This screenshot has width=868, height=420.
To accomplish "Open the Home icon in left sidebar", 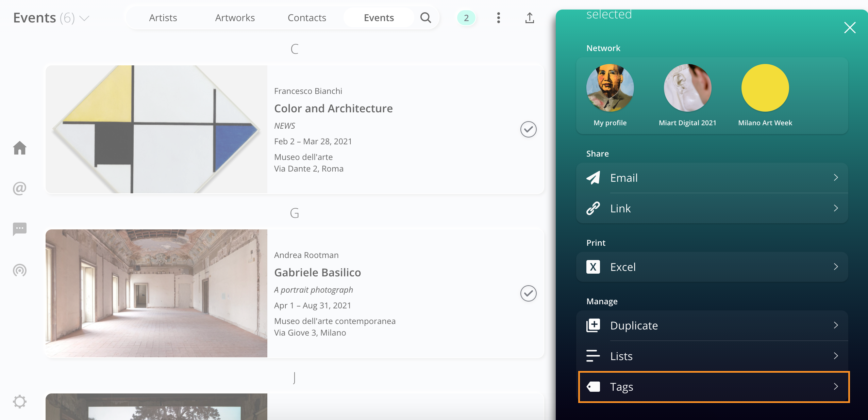I will [20, 148].
